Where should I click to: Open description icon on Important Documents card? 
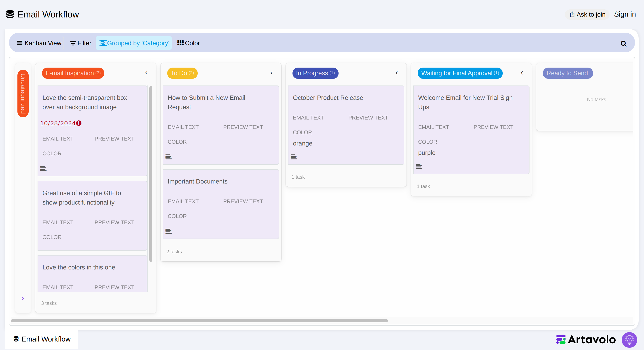(169, 231)
